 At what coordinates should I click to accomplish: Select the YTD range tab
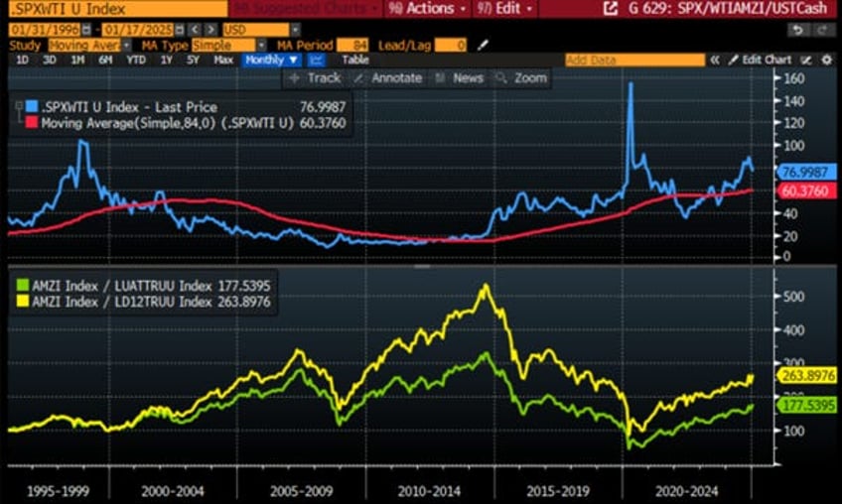(x=136, y=60)
